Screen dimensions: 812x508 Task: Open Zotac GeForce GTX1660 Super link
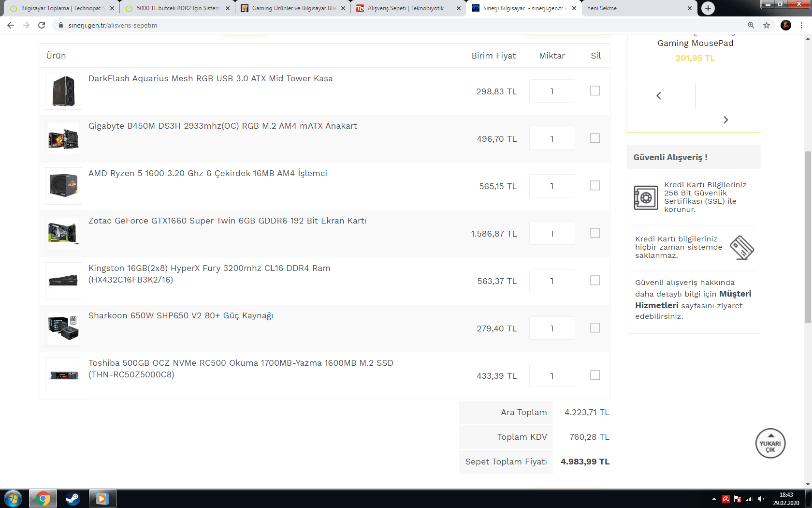(x=227, y=221)
